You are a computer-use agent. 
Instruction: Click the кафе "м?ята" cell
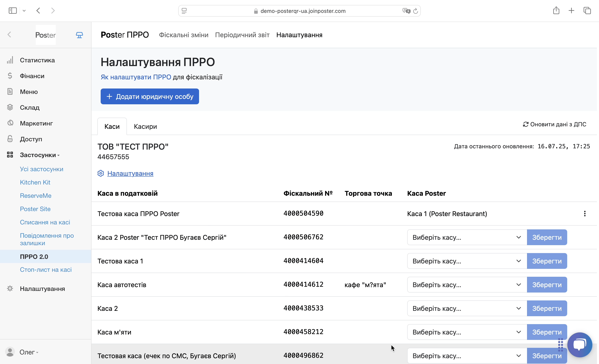coord(365,285)
